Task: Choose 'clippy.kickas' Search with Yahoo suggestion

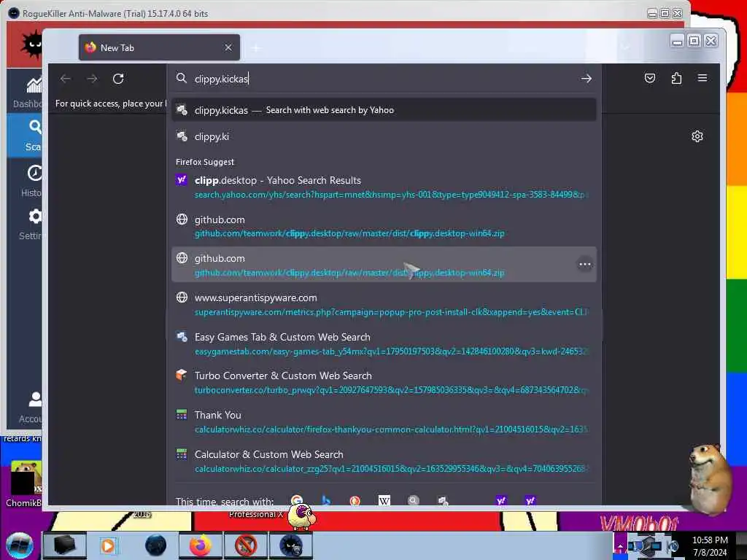Action: [384, 110]
